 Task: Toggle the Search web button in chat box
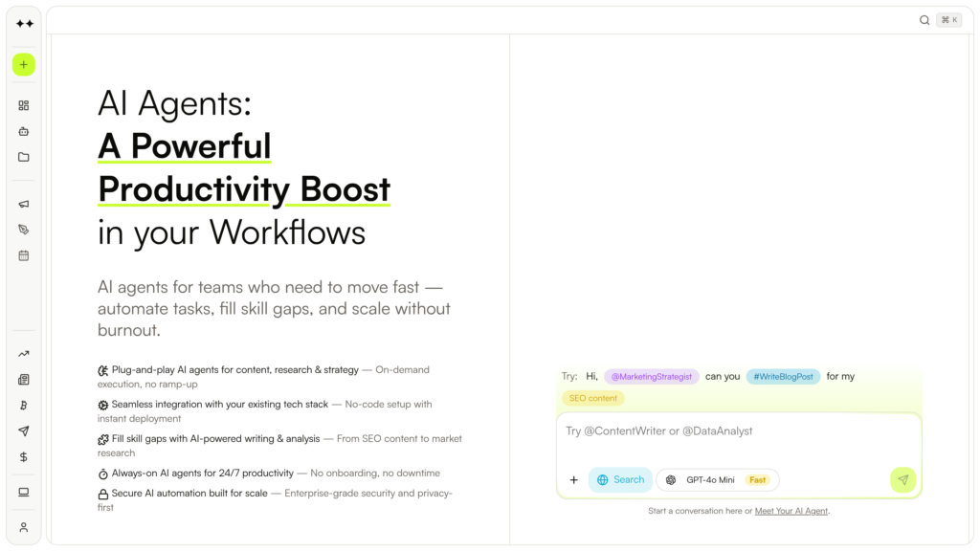620,480
